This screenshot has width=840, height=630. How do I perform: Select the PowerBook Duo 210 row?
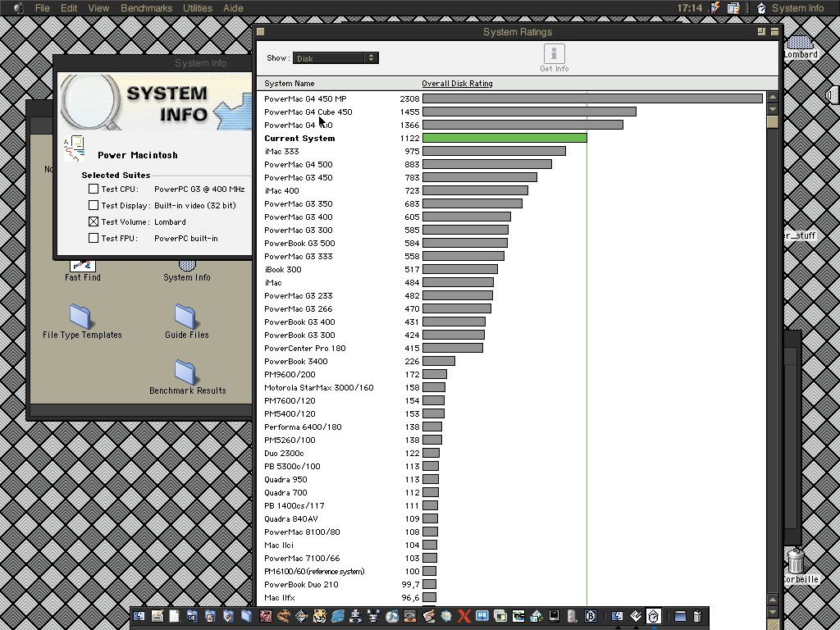(x=512, y=584)
